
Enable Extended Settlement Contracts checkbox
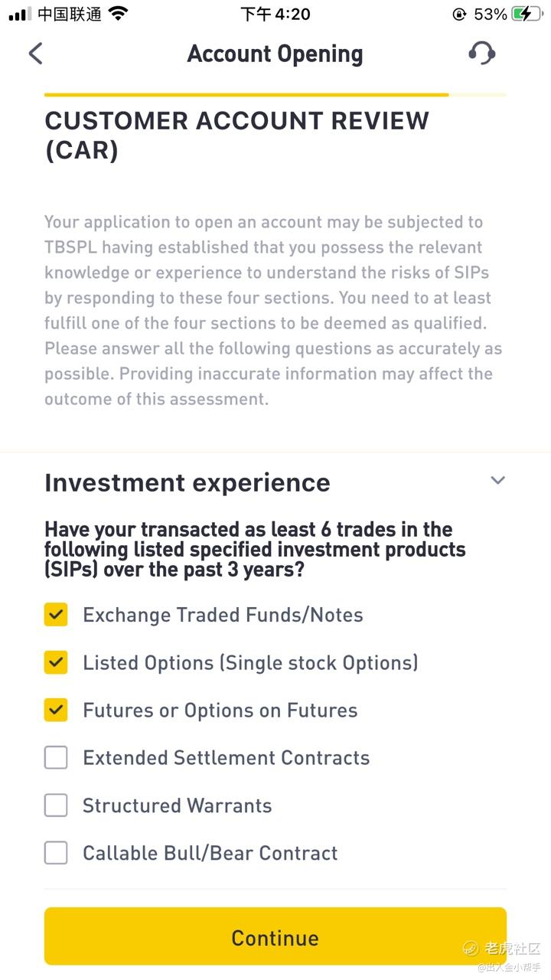(x=56, y=758)
